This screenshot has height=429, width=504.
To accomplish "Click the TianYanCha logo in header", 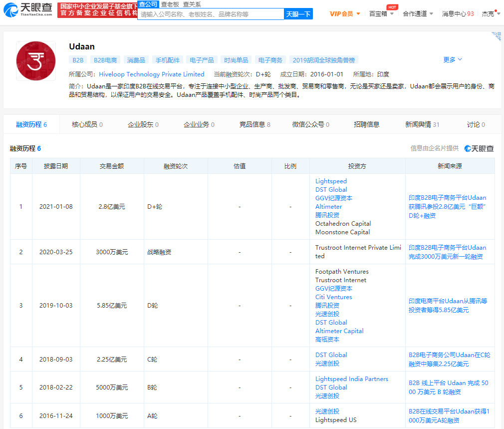I will click(x=28, y=9).
